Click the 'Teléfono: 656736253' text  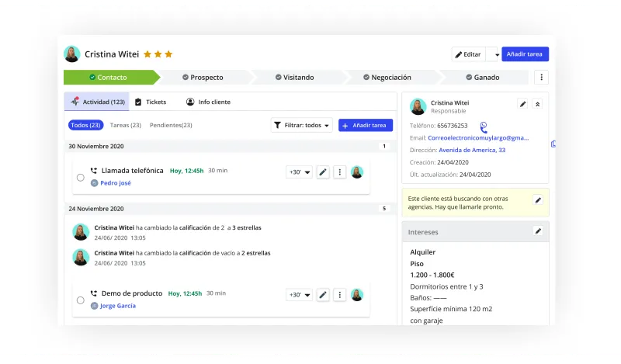(439, 126)
